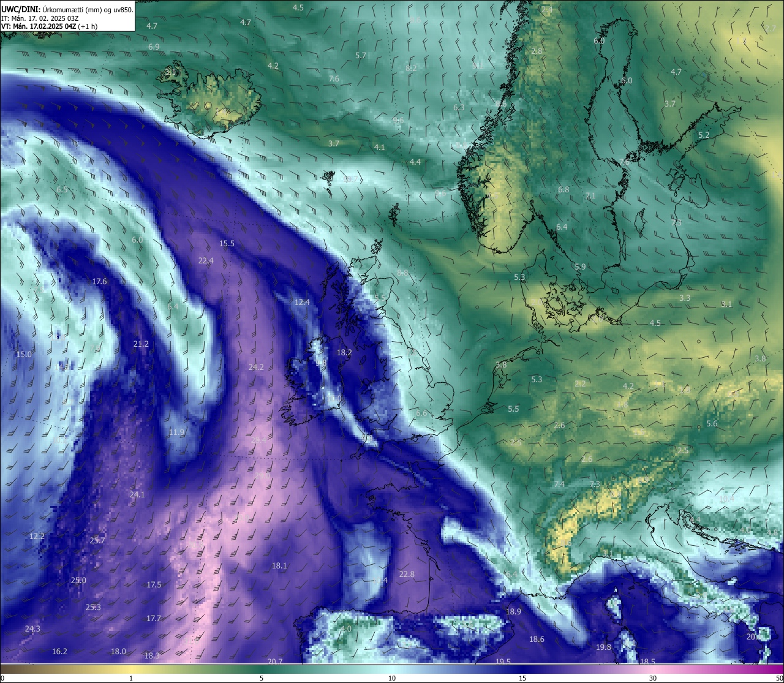Click the value "6.9" northwest of Iceland

click(154, 47)
